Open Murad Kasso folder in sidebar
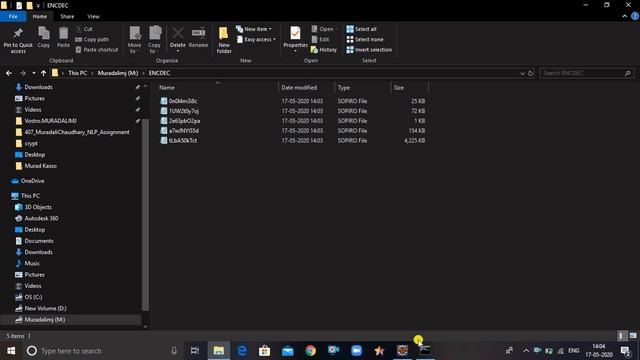 (40, 166)
